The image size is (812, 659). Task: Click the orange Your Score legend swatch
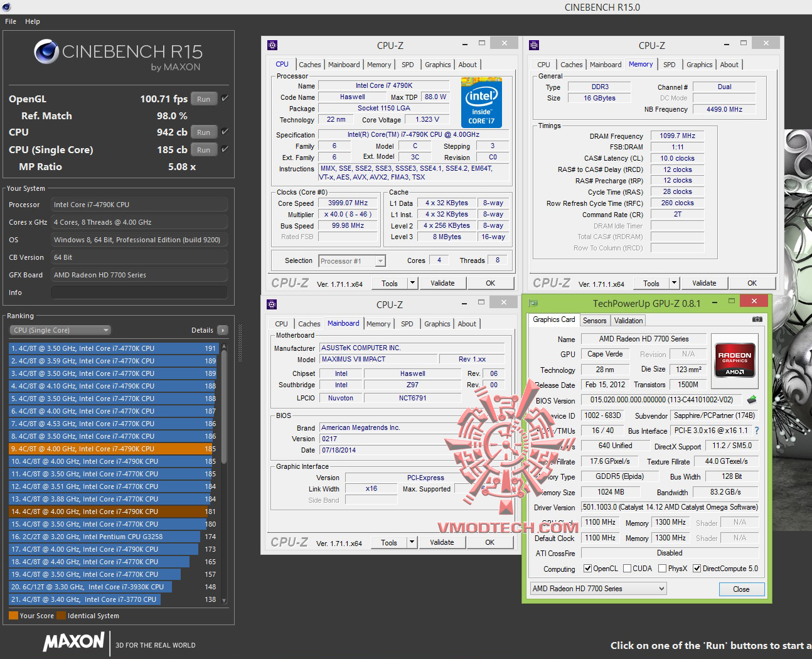[x=13, y=616]
